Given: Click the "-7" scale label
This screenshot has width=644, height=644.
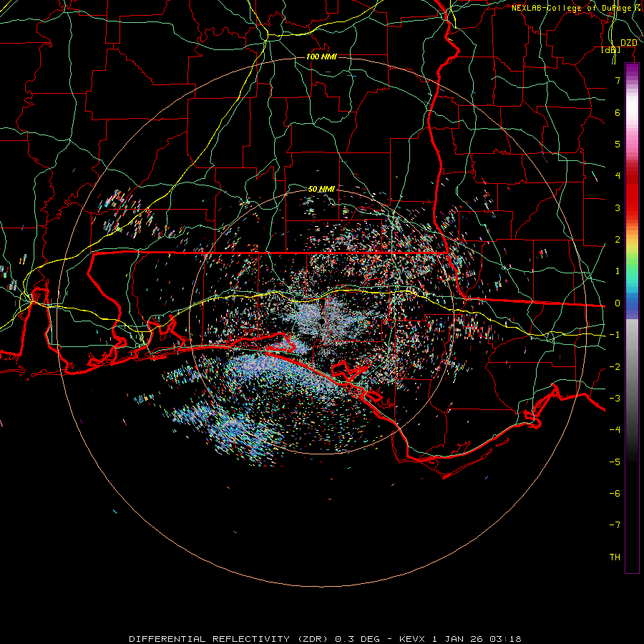Looking at the screenshot, I should [x=615, y=525].
